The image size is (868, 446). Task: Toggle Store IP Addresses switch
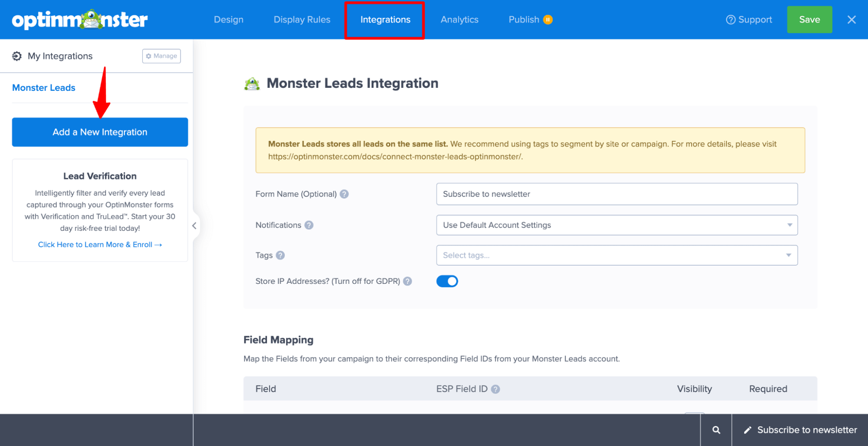447,281
